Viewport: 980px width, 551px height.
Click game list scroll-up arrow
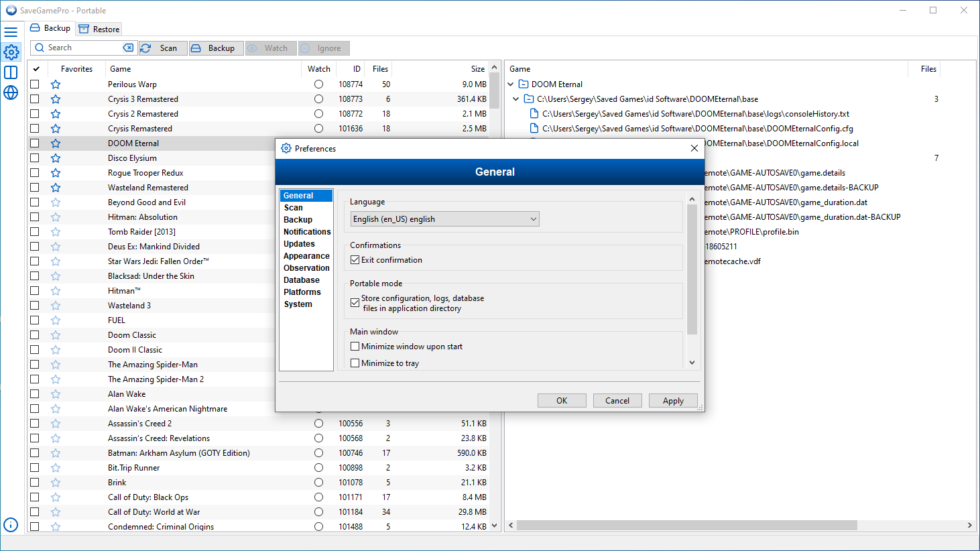[x=495, y=67]
